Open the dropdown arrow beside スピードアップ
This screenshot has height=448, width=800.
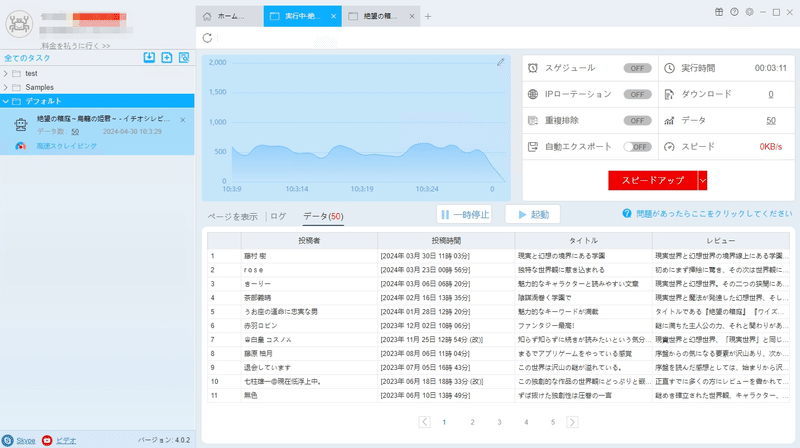[x=703, y=180]
